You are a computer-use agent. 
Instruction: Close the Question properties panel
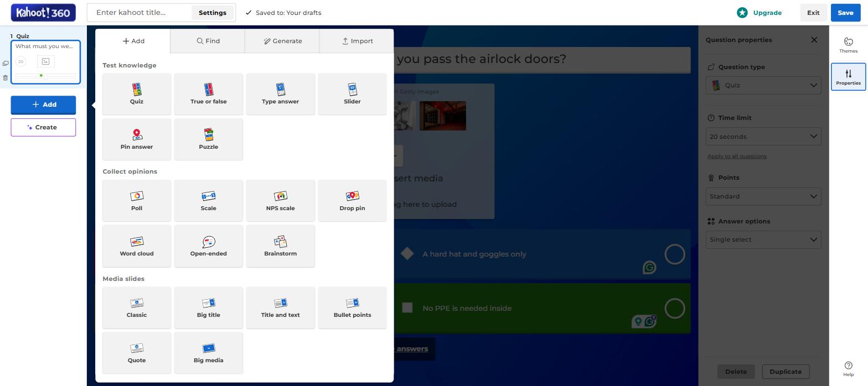coord(814,40)
